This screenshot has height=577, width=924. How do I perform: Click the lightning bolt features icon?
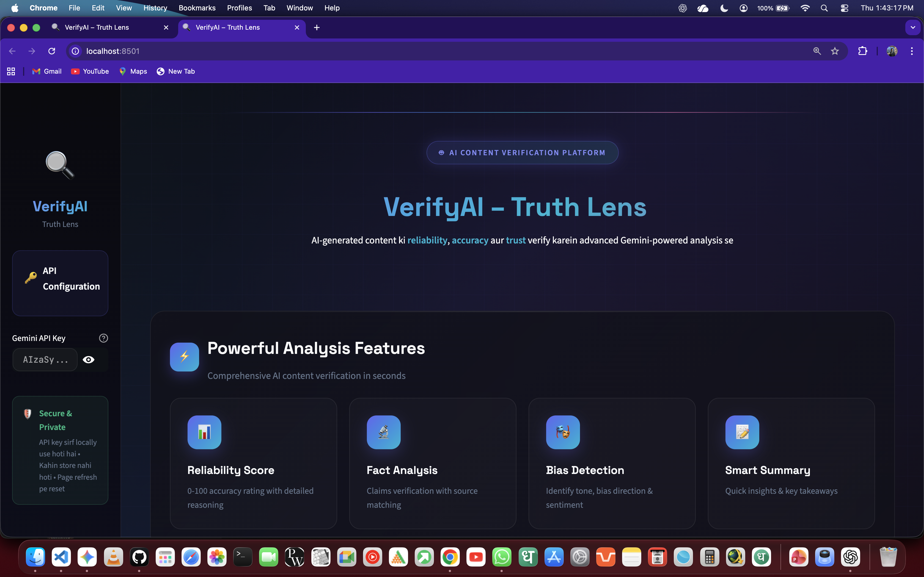(185, 357)
